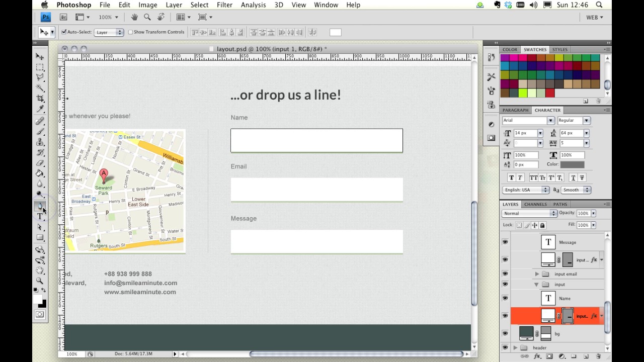
Task: Select the Clone Stamp tool
Action: tap(40, 142)
